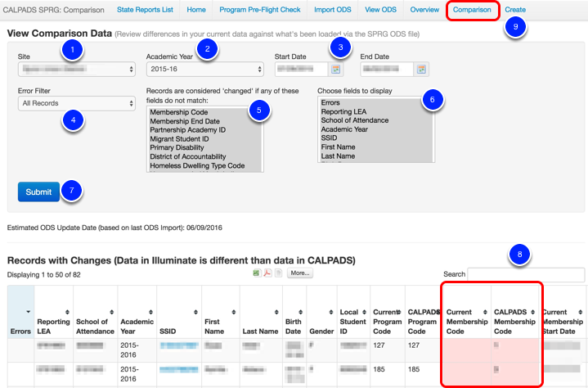The width and height of the screenshot is (588, 388).
Task: Select School of Attendance in display list
Action: click(x=355, y=120)
